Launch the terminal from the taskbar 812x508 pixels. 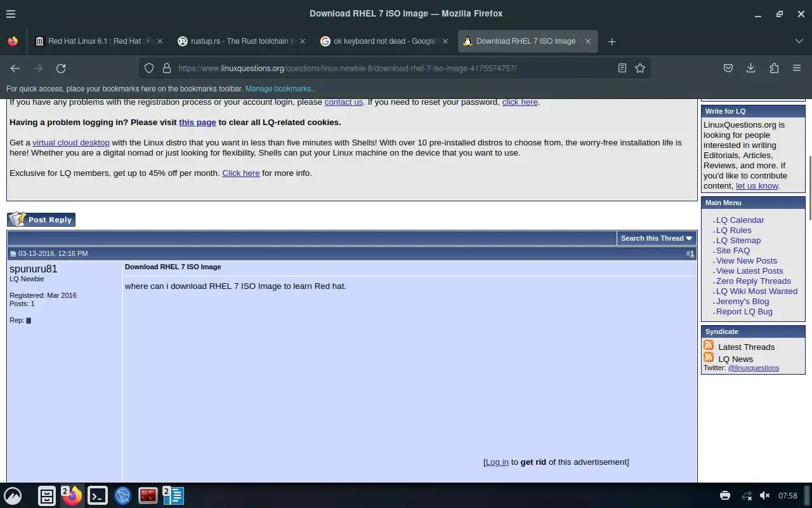pos(97,495)
